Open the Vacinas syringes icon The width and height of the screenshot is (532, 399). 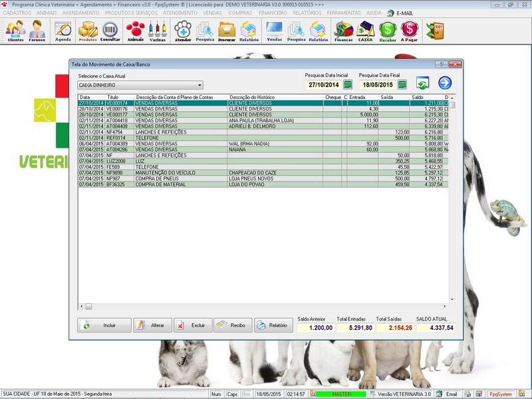(x=158, y=31)
